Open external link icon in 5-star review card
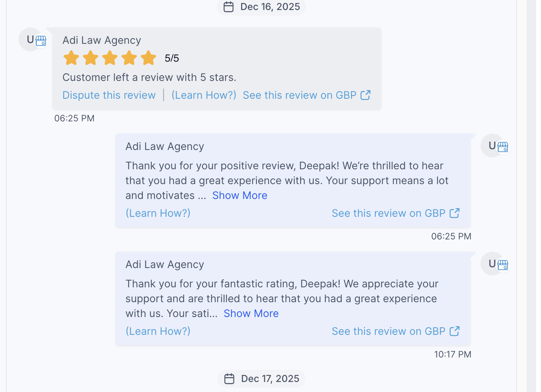The width and height of the screenshot is (541, 392). 365,95
